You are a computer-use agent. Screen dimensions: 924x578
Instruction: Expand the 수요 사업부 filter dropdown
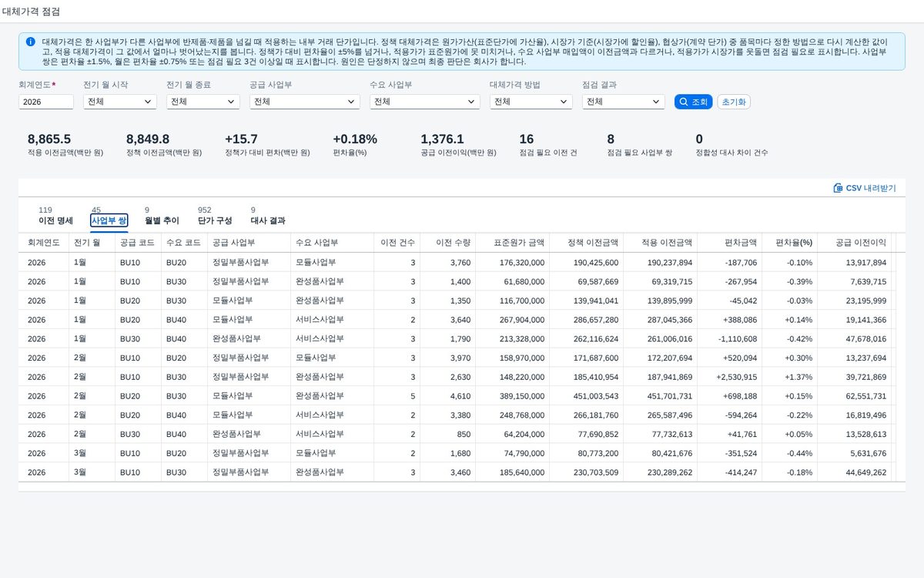[425, 102]
